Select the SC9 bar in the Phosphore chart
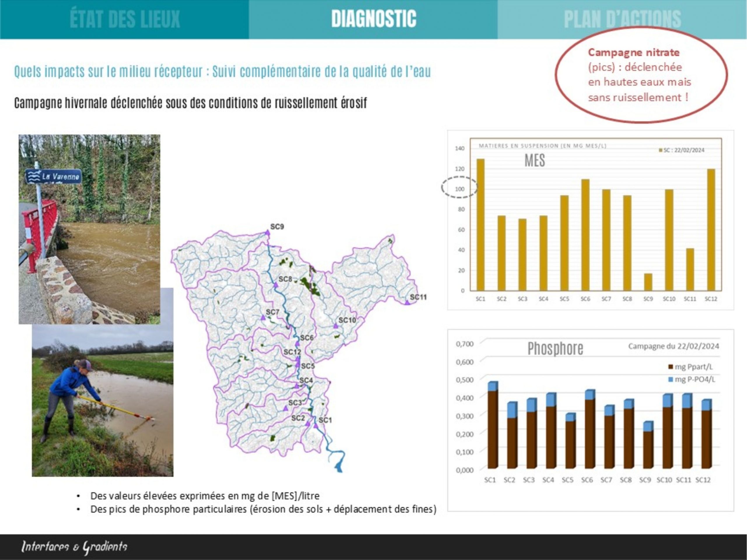This screenshot has height=560, width=747. [648, 445]
